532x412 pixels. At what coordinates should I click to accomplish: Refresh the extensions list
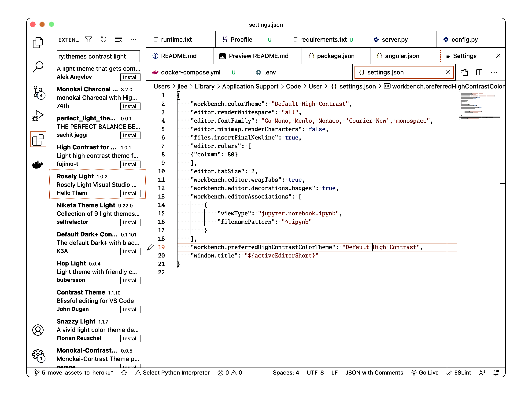pos(103,39)
